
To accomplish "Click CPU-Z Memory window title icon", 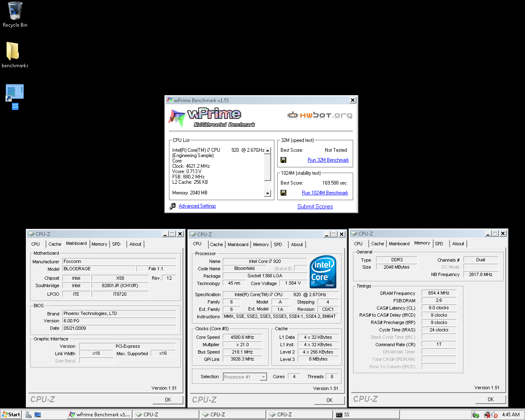I will [354, 233].
